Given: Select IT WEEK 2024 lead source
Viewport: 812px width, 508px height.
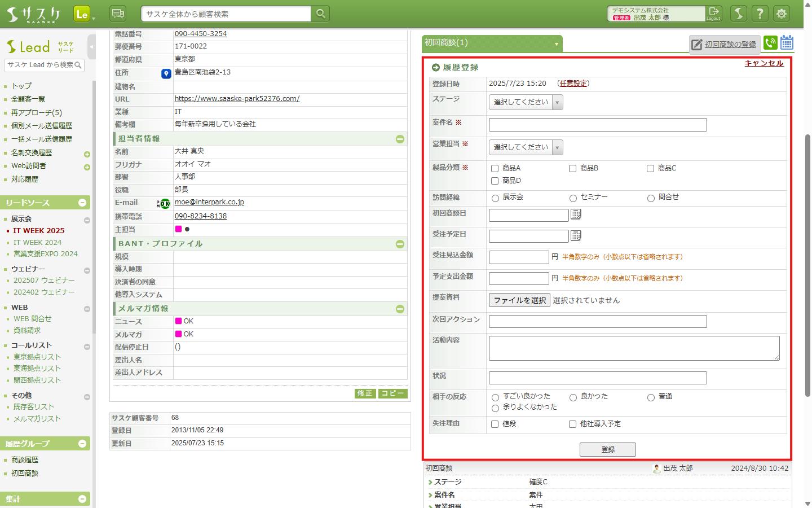Looking at the screenshot, I should click(x=38, y=242).
